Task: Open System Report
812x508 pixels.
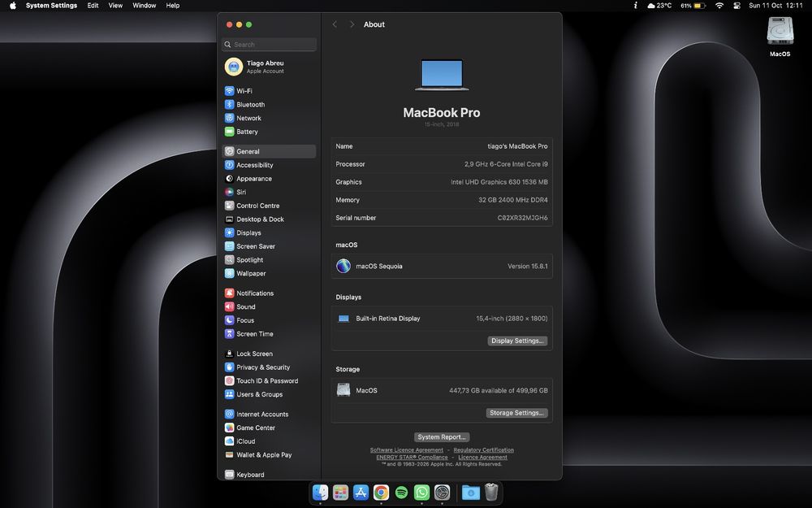Action: [442, 437]
